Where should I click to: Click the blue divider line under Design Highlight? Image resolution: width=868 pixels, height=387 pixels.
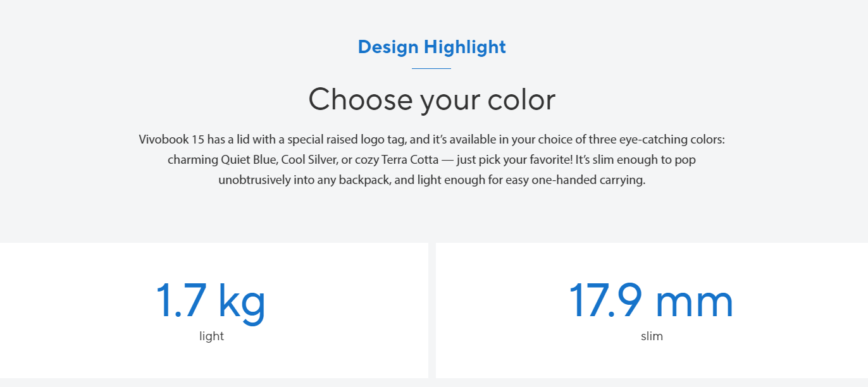coord(431,68)
